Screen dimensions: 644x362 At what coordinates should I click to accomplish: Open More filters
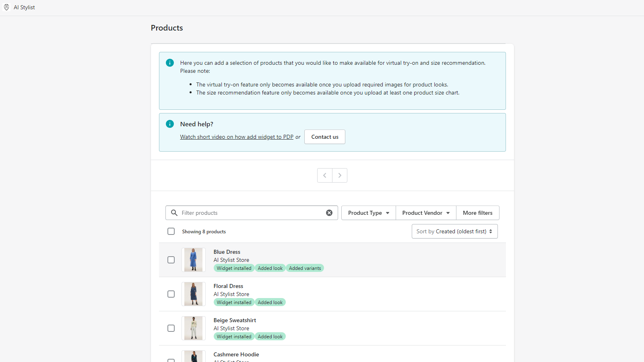[x=477, y=213]
